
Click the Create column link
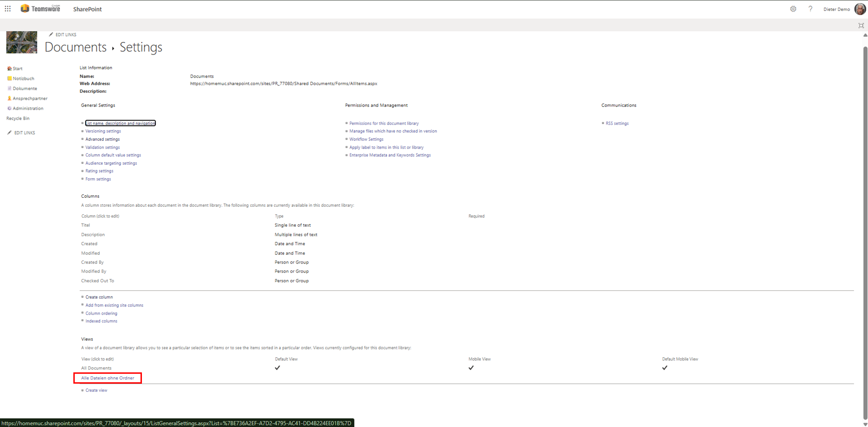point(99,297)
